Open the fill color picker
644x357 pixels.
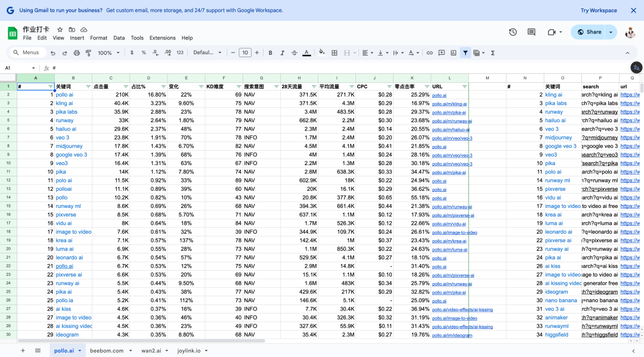(x=321, y=52)
